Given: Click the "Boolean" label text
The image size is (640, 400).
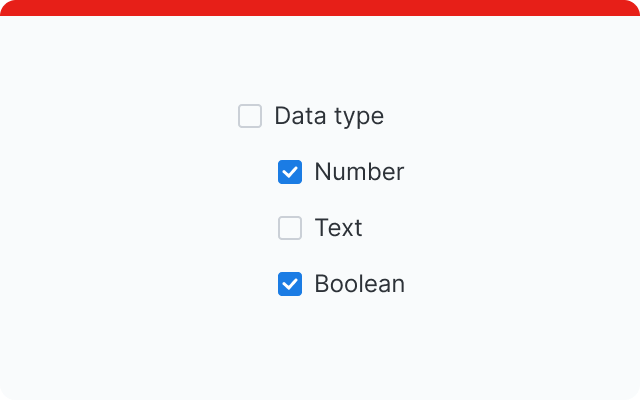Looking at the screenshot, I should 359,284.
